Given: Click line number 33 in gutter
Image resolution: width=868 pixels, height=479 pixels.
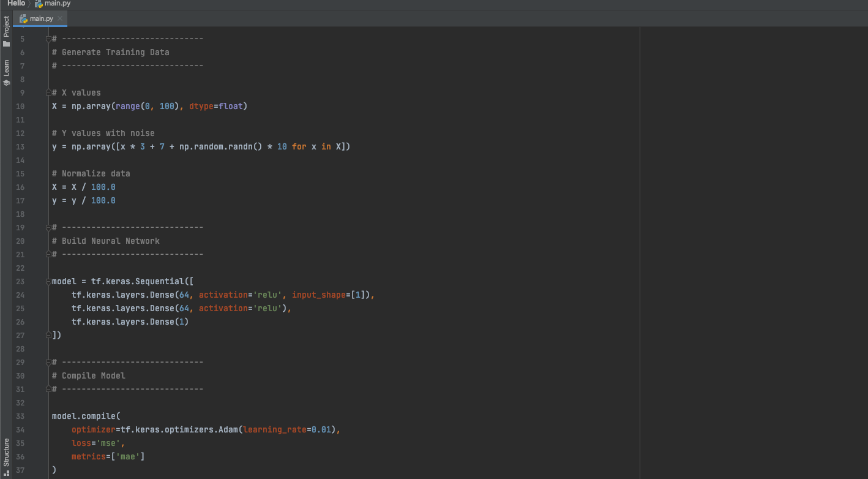Looking at the screenshot, I should pyautogui.click(x=21, y=416).
